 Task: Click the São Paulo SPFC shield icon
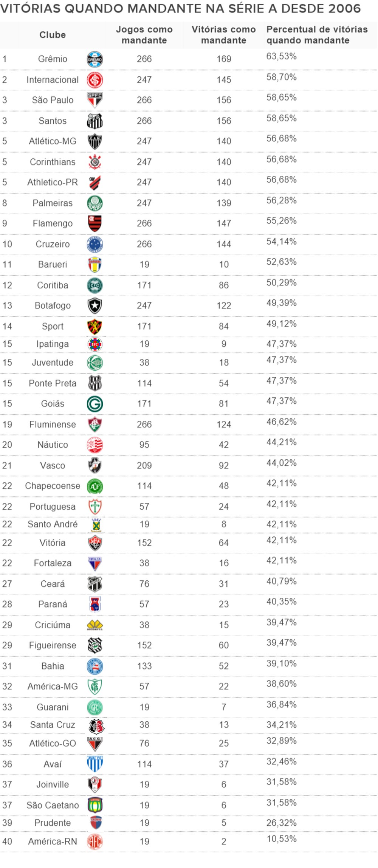[x=94, y=100]
